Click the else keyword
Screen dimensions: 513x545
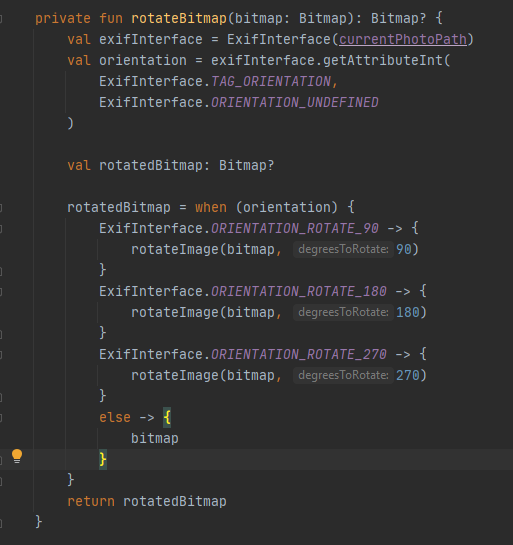point(115,417)
